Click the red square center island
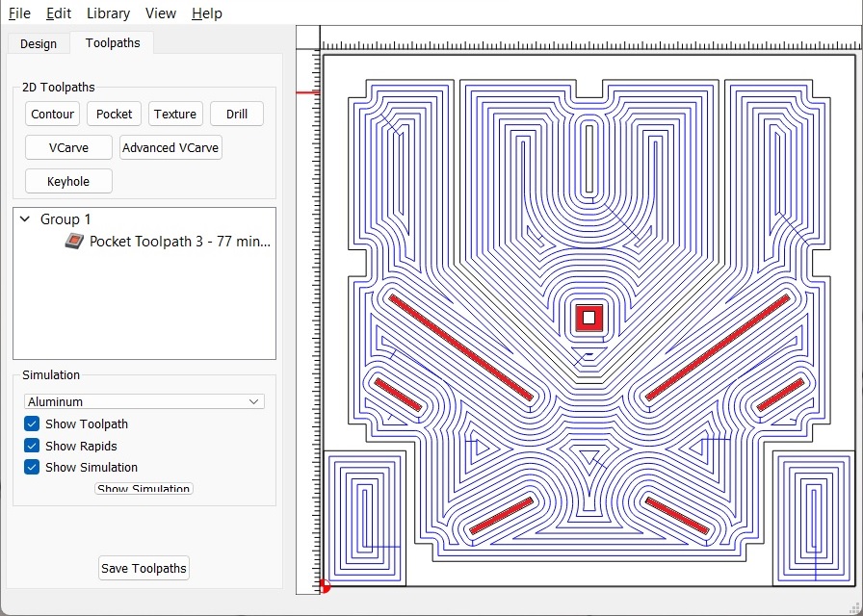The height and width of the screenshot is (616, 863). (x=588, y=318)
